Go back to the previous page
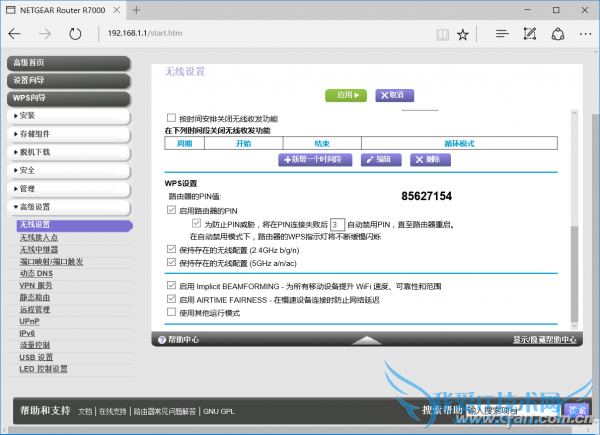600x435 pixels. (15, 34)
